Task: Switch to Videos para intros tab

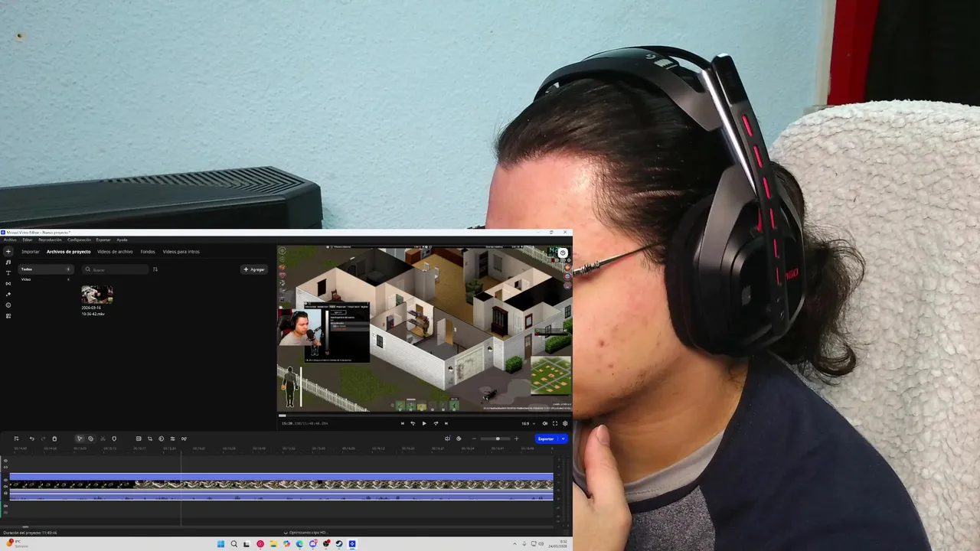Action: 181,252
